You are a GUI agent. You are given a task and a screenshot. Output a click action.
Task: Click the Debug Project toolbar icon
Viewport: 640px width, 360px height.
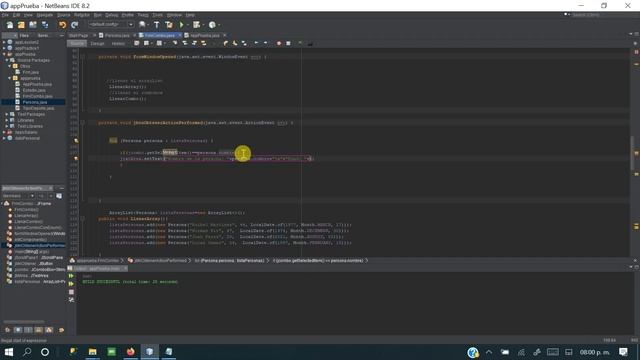(x=197, y=25)
